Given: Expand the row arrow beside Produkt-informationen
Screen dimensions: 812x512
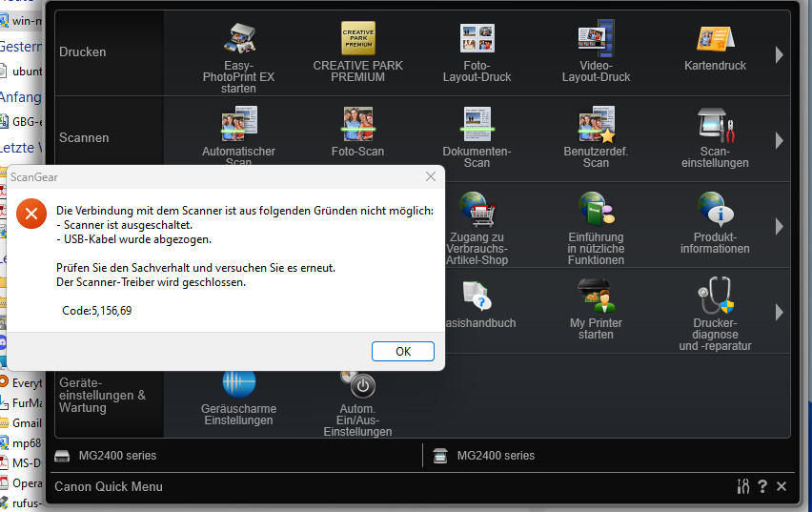Looking at the screenshot, I should [x=780, y=227].
